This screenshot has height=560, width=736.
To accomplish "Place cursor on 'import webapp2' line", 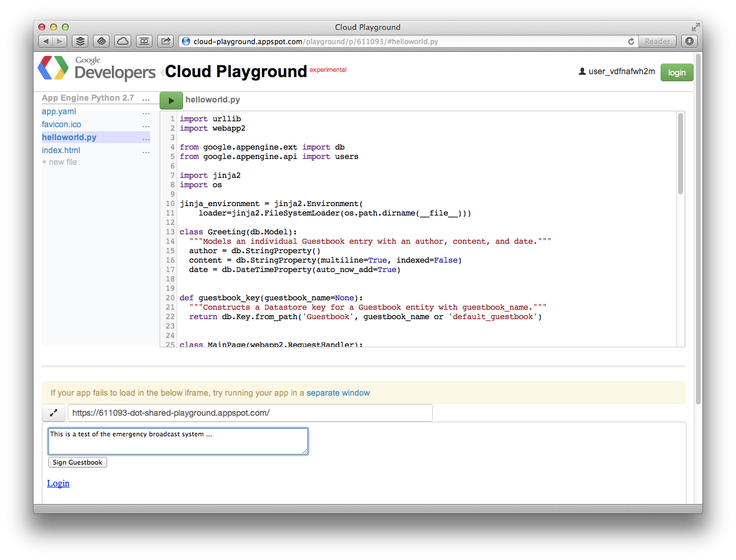I will (213, 128).
